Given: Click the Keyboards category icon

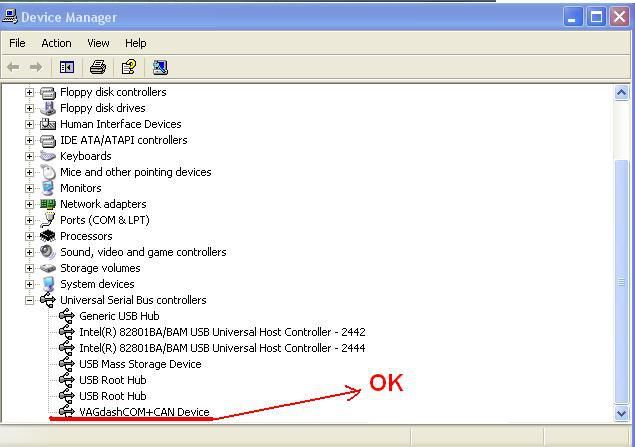Looking at the screenshot, I should [x=48, y=156].
